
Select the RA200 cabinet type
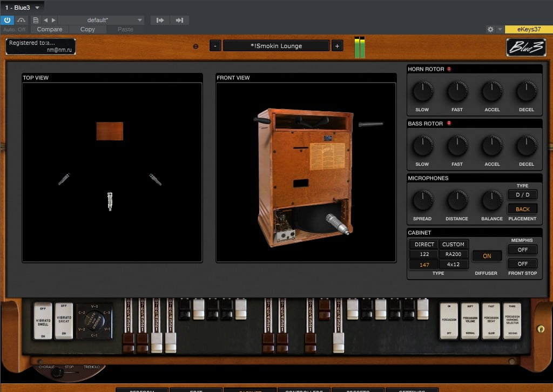pyautogui.click(x=453, y=254)
